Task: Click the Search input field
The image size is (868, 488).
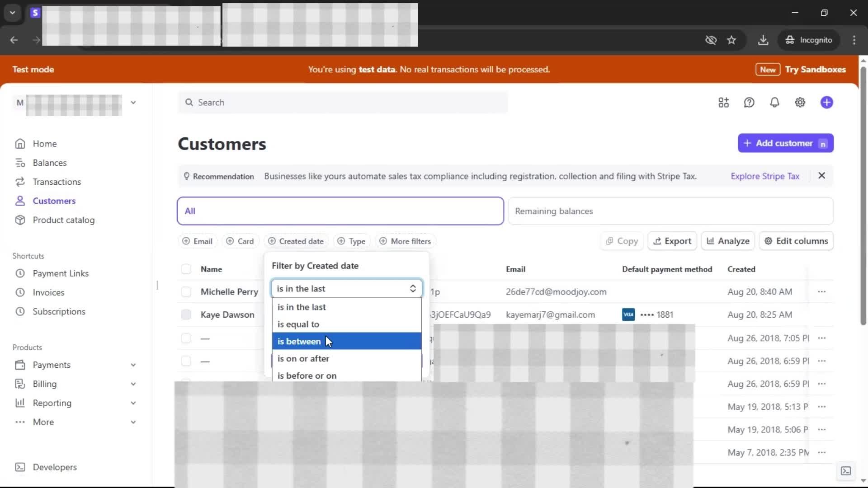Action: click(x=343, y=103)
